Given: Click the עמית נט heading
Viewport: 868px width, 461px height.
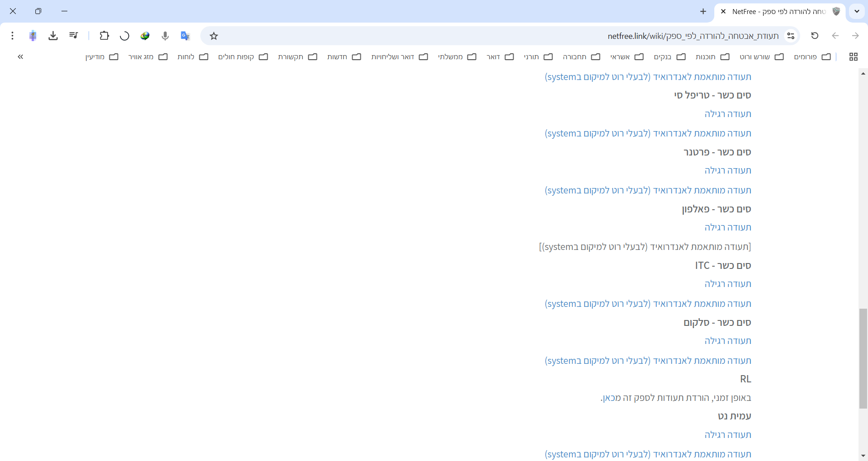Looking at the screenshot, I should [735, 416].
